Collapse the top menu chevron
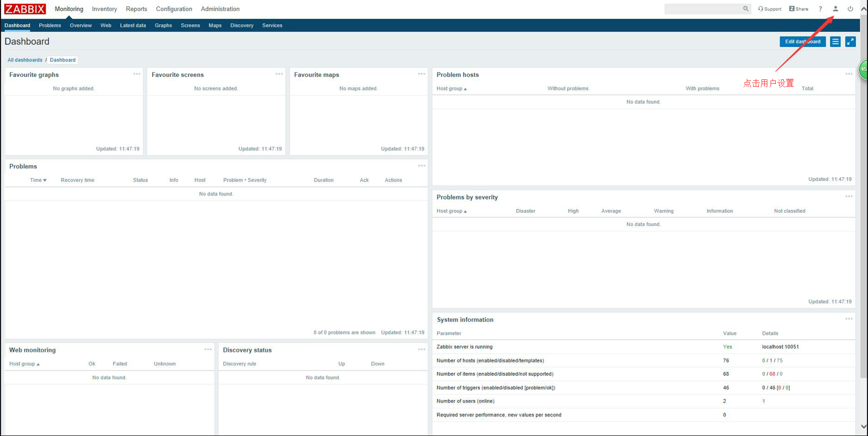This screenshot has height=436, width=868. coord(864,9)
